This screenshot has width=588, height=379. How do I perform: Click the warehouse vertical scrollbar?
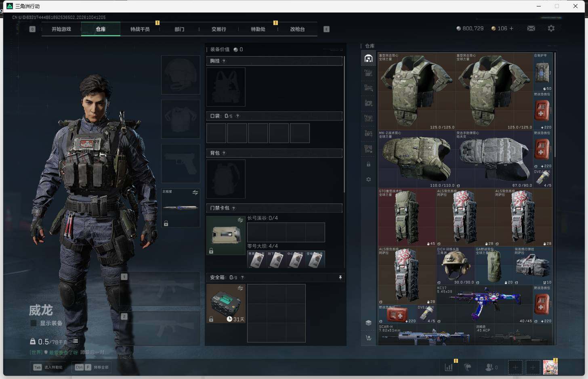coord(555,105)
